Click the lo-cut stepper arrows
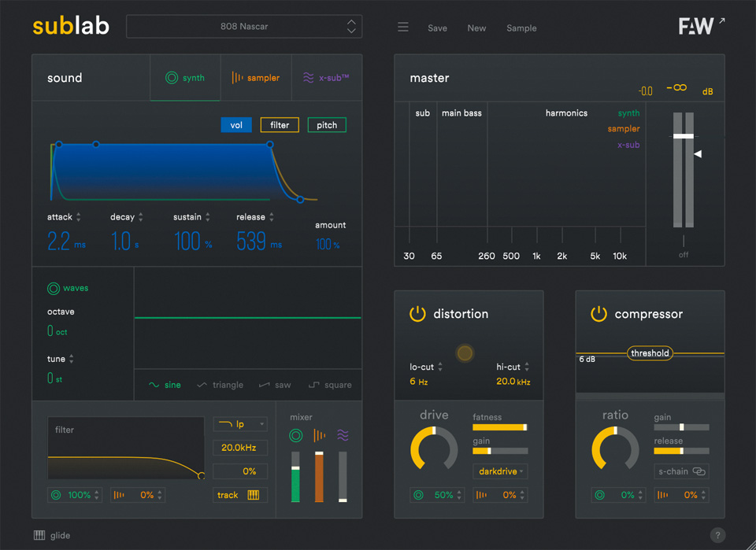Screen dimensions: 756x550 [440, 367]
